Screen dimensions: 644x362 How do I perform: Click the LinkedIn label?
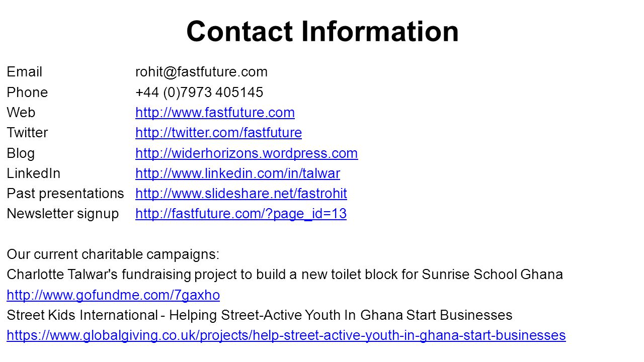click(33, 173)
